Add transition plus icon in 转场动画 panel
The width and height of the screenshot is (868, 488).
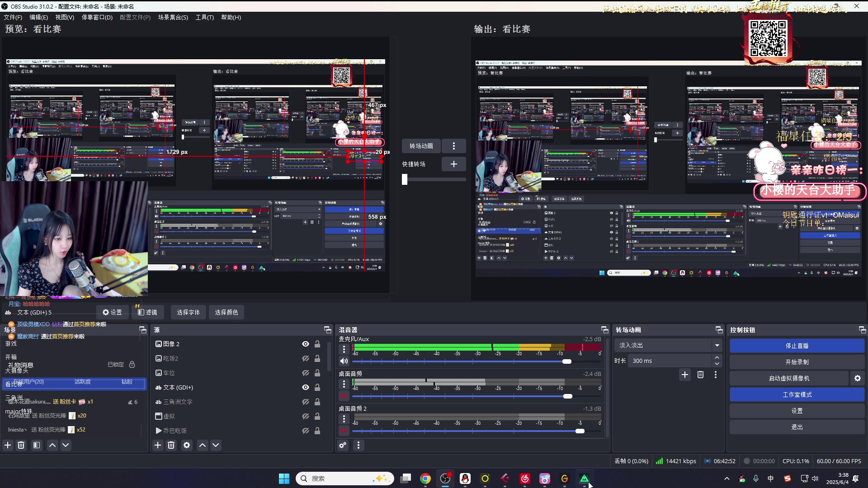tap(685, 375)
